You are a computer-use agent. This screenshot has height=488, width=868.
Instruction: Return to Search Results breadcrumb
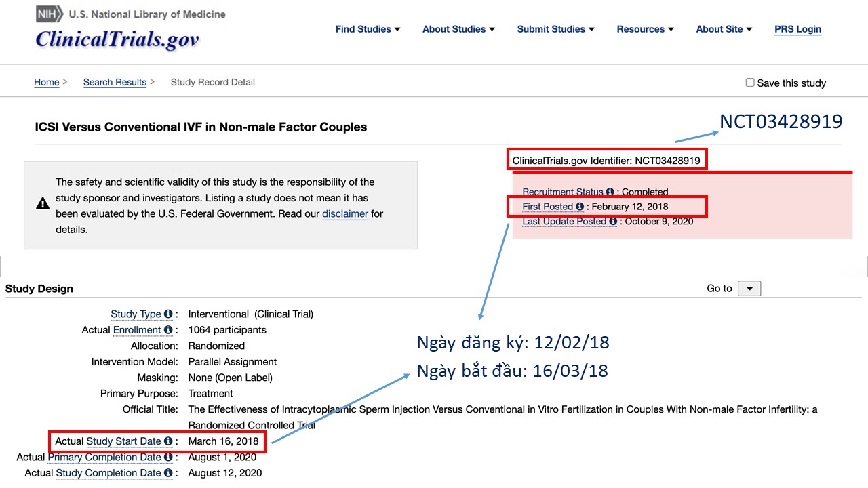115,83
